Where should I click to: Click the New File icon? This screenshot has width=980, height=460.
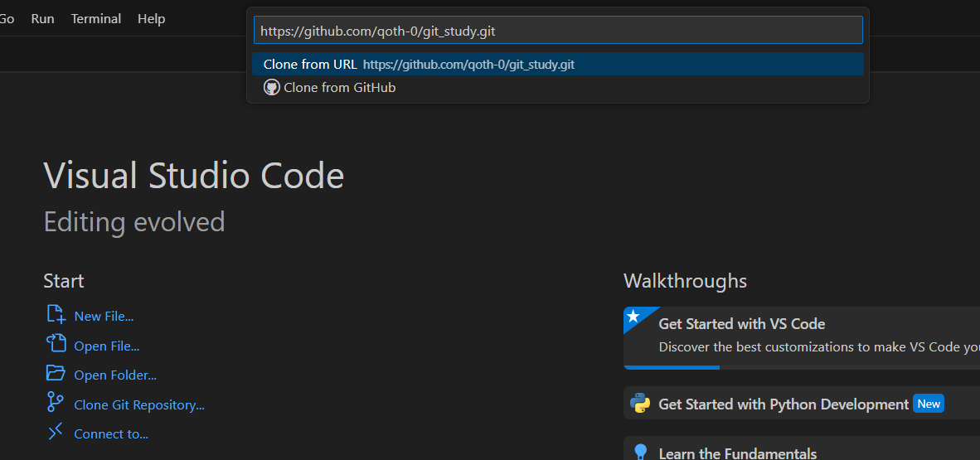coord(56,315)
